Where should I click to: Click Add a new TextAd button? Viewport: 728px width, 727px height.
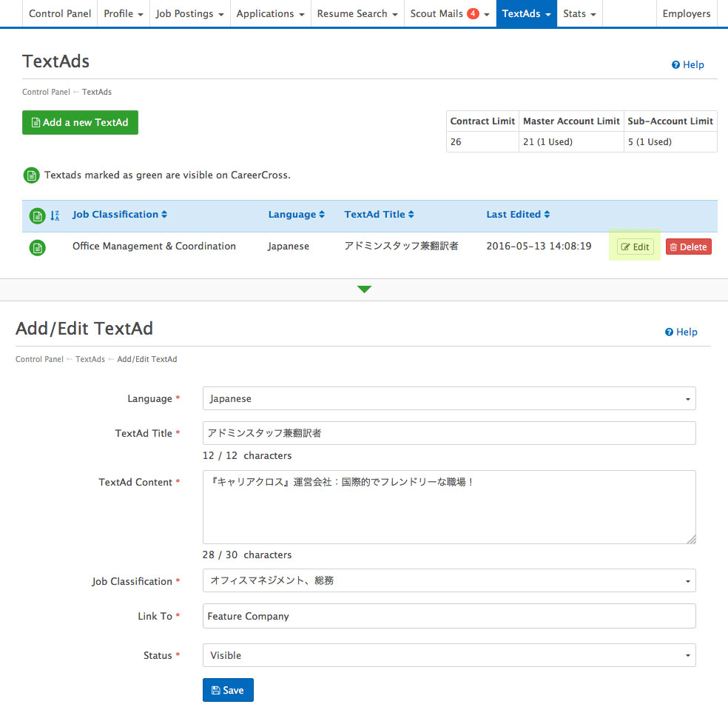pos(80,123)
